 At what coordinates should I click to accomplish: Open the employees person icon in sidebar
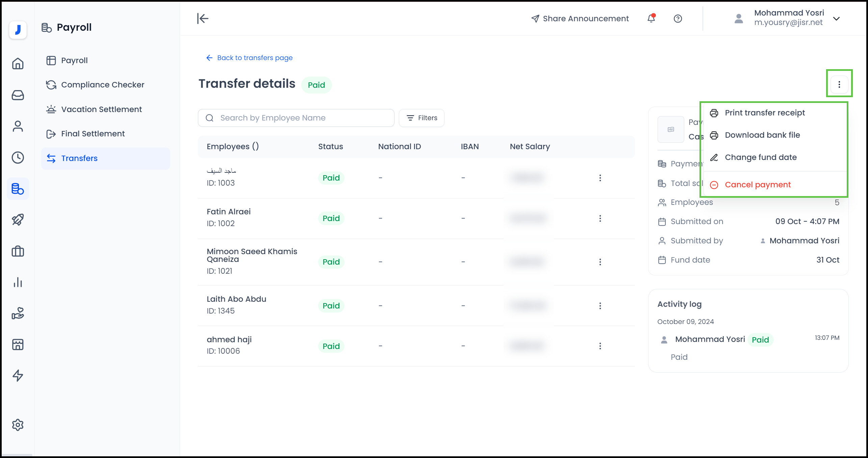18,127
